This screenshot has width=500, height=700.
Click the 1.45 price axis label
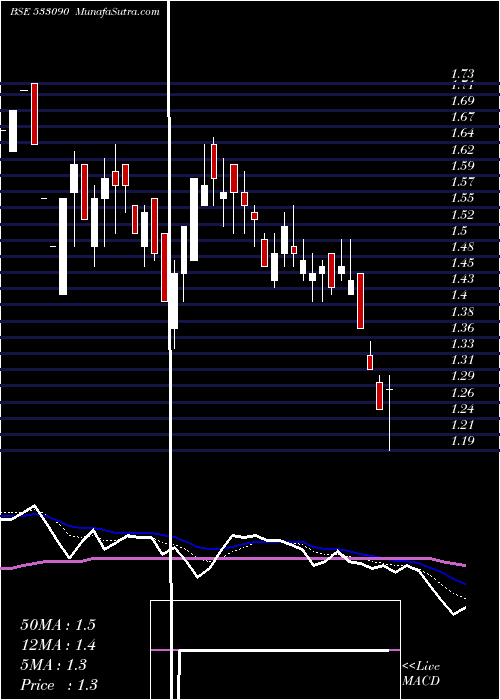pos(462,262)
